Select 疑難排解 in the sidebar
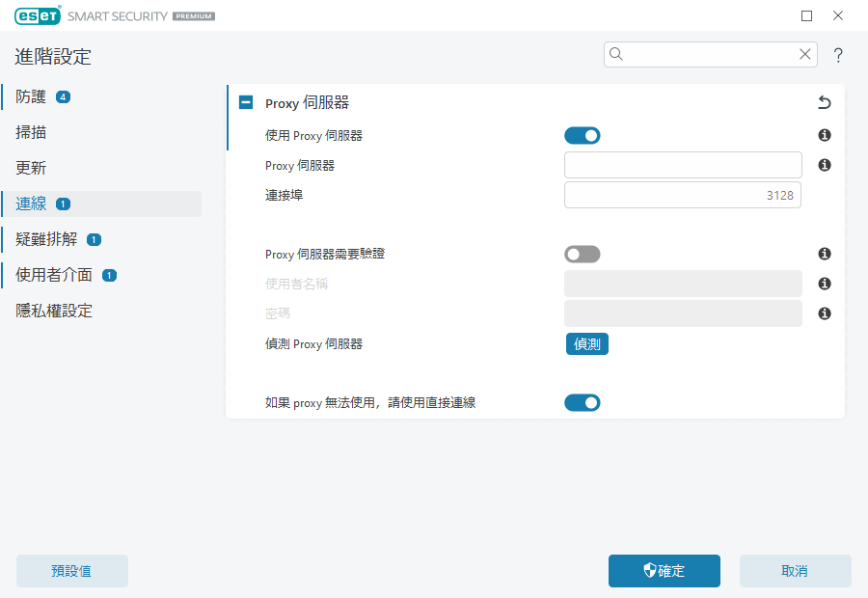 pos(46,239)
